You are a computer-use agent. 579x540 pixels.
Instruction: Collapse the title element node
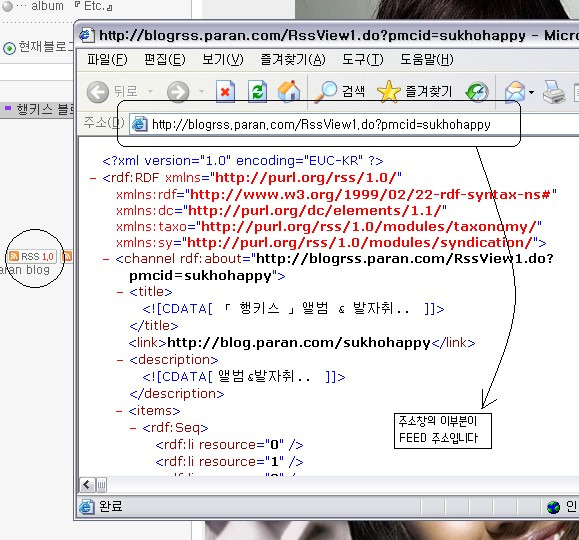120,293
